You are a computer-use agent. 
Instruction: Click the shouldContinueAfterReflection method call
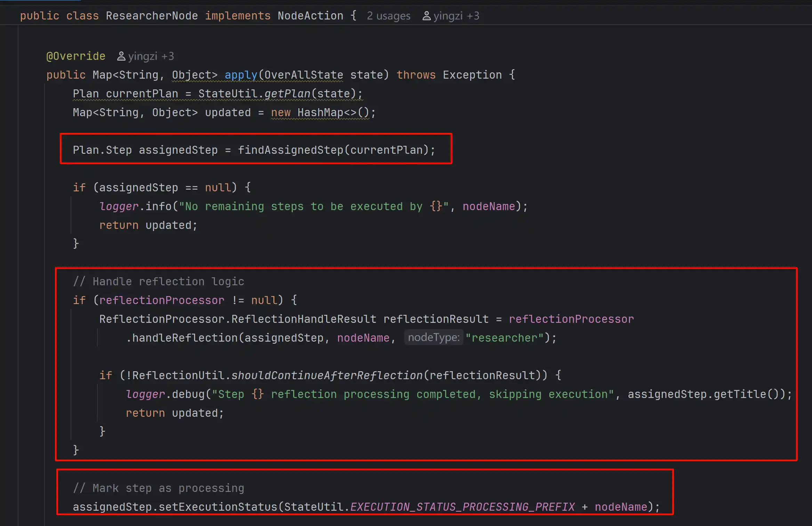(x=327, y=375)
